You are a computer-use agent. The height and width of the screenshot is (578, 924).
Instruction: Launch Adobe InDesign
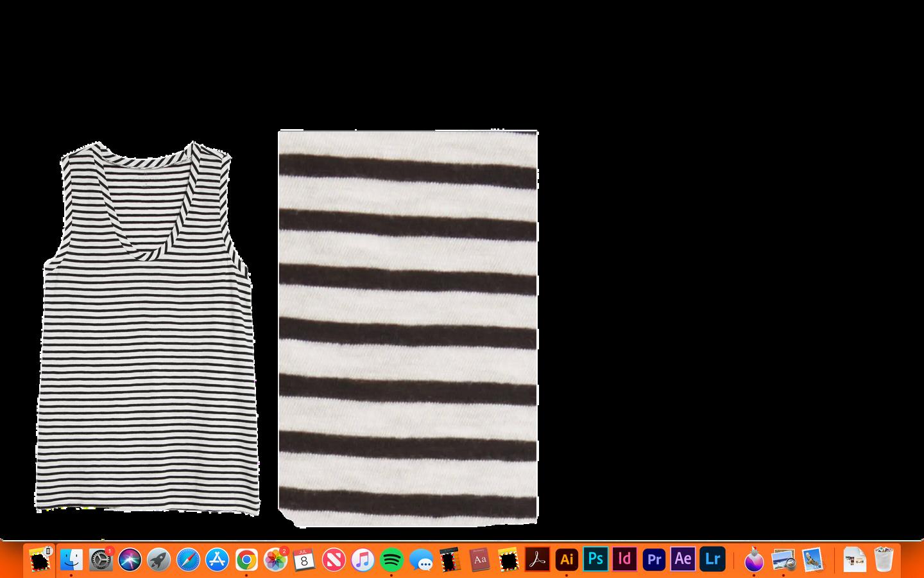click(624, 559)
